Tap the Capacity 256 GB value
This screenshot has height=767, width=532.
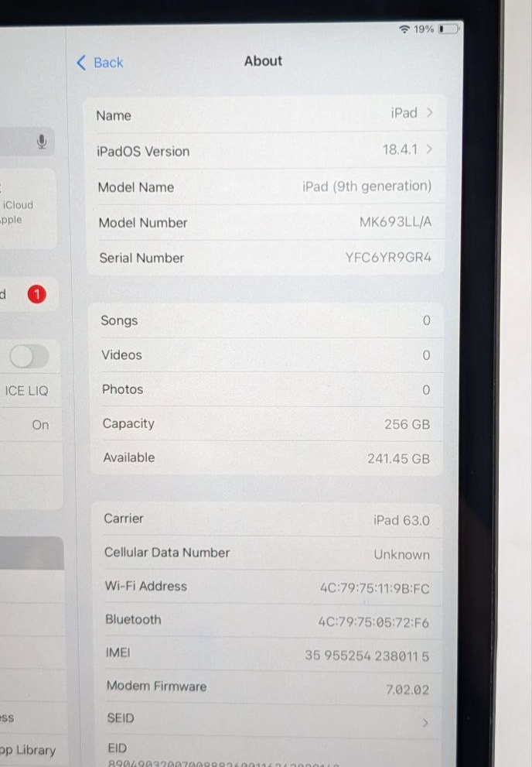point(407,424)
